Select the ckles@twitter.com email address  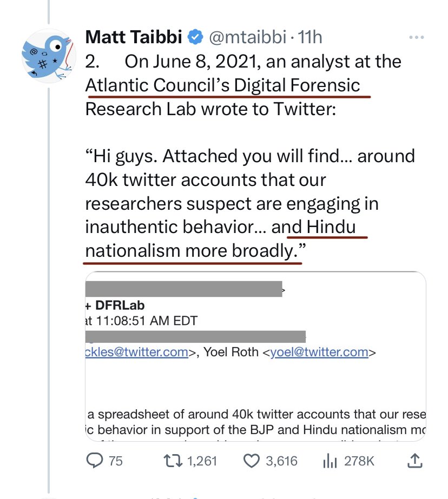pos(136,352)
